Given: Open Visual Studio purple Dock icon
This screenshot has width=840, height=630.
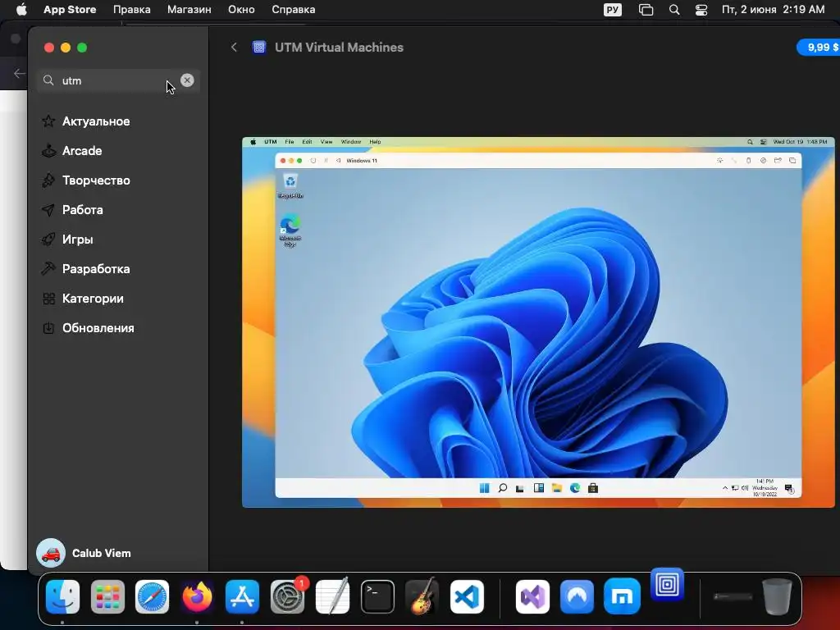Looking at the screenshot, I should [532, 596].
